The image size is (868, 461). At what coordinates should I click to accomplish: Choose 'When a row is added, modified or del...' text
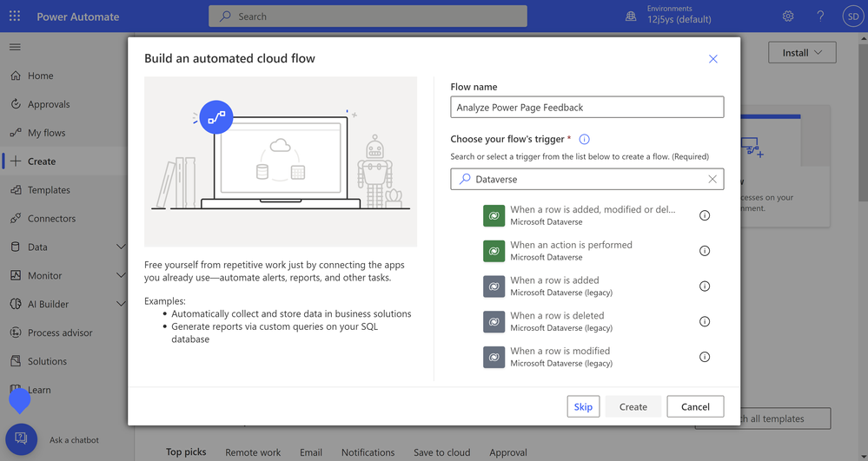click(593, 209)
